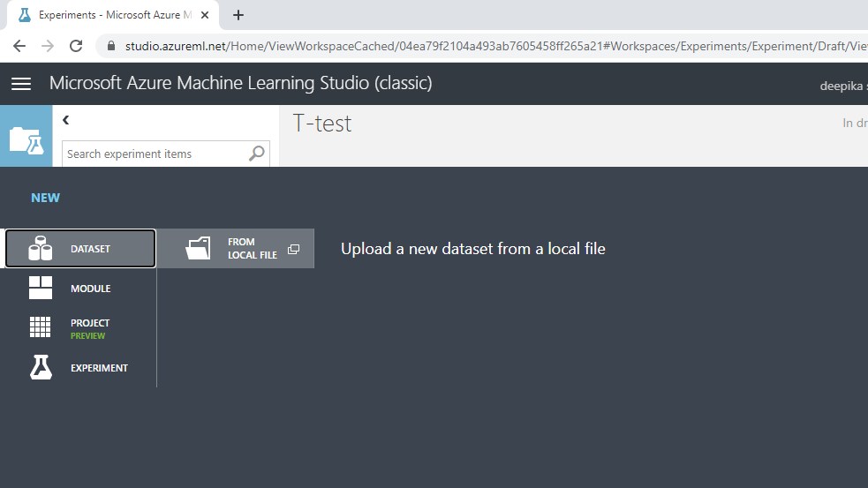This screenshot has width=868, height=488.
Task: Click the project grid icon
Action: click(x=40, y=327)
